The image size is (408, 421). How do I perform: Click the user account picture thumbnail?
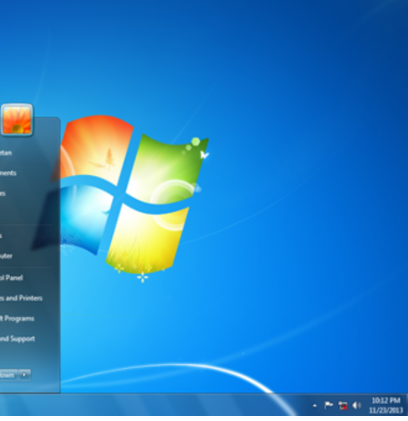17,120
